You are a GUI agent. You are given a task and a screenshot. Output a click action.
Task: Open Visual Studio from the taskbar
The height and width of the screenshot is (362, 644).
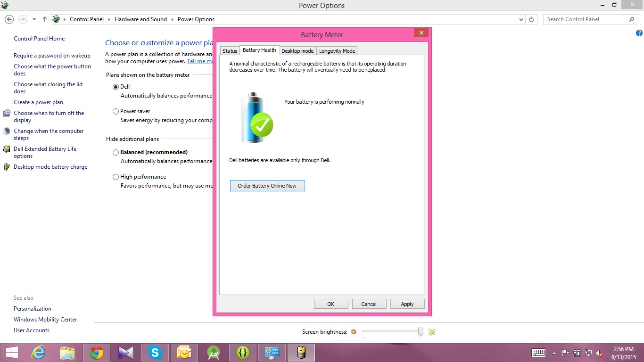[x=126, y=353]
